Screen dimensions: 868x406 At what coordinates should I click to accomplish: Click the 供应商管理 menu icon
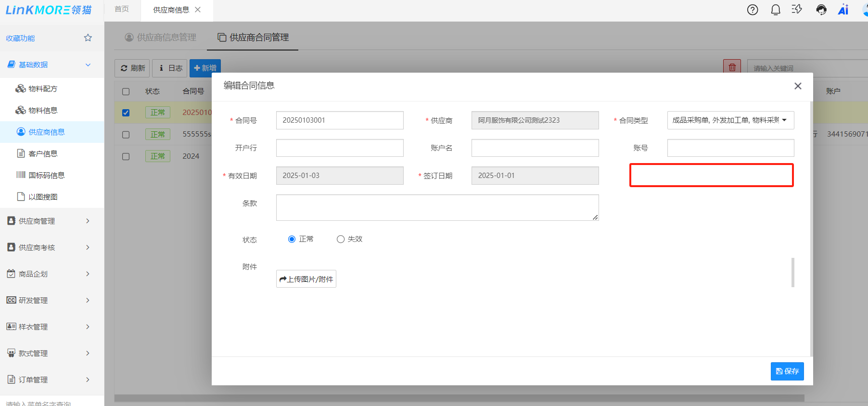pos(11,220)
